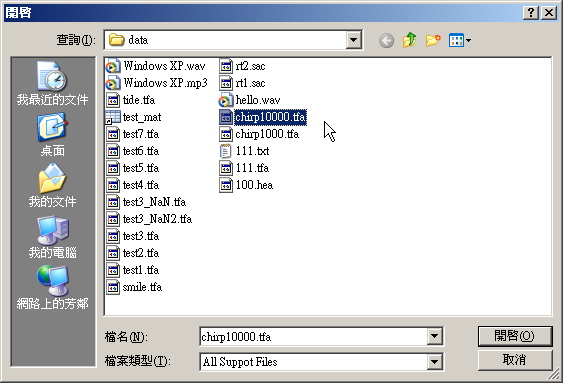Image resolution: width=563 pixels, height=383 pixels.
Task: Click the Help question mark button
Action: tap(531, 13)
